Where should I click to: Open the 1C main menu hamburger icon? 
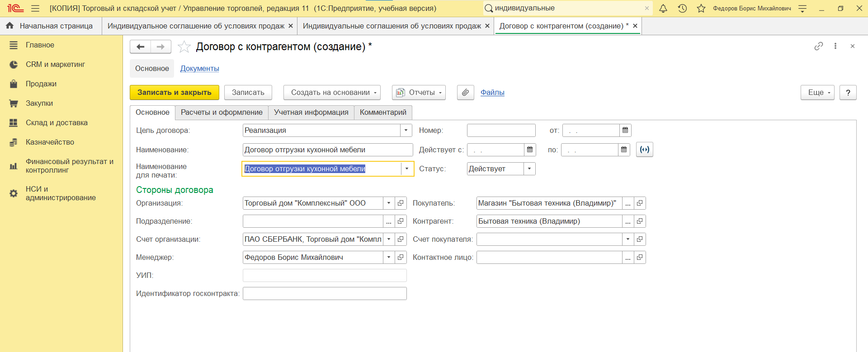point(35,8)
